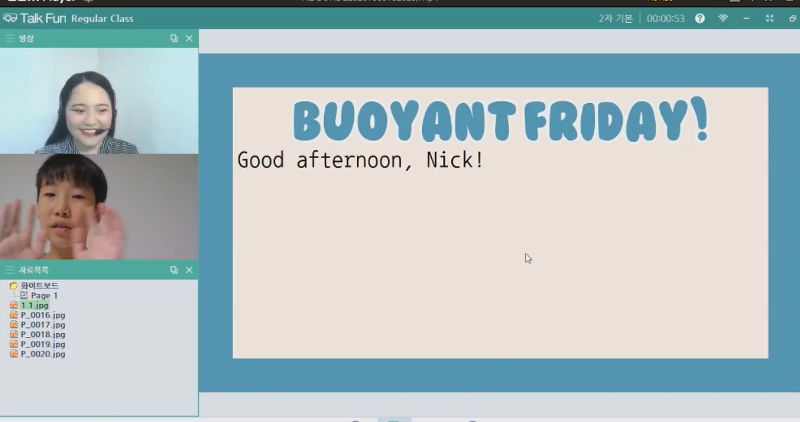Click the teacher's video feed

(x=98, y=101)
